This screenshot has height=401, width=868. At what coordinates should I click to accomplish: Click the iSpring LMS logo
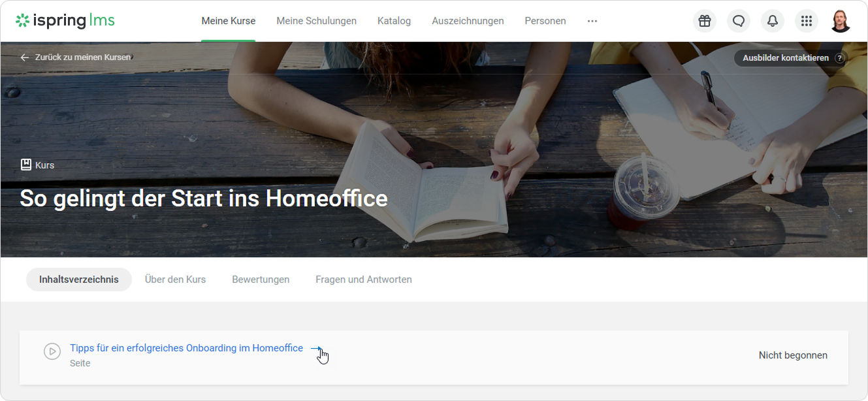coord(65,21)
